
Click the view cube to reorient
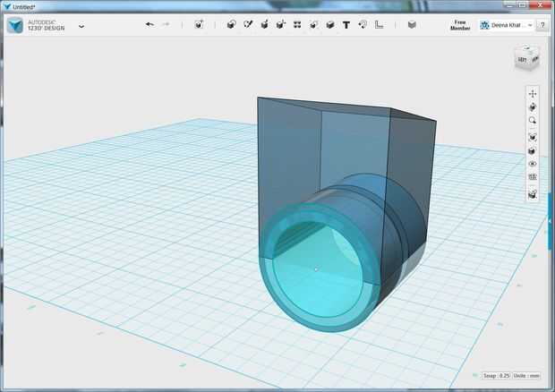tap(527, 58)
